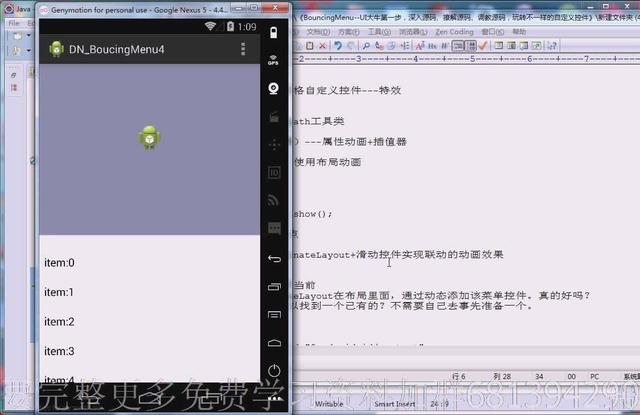Click the last icon at right end of editor toolbar
Image resolution: width=640 pixels, height=415 pixels.
(x=552, y=46)
